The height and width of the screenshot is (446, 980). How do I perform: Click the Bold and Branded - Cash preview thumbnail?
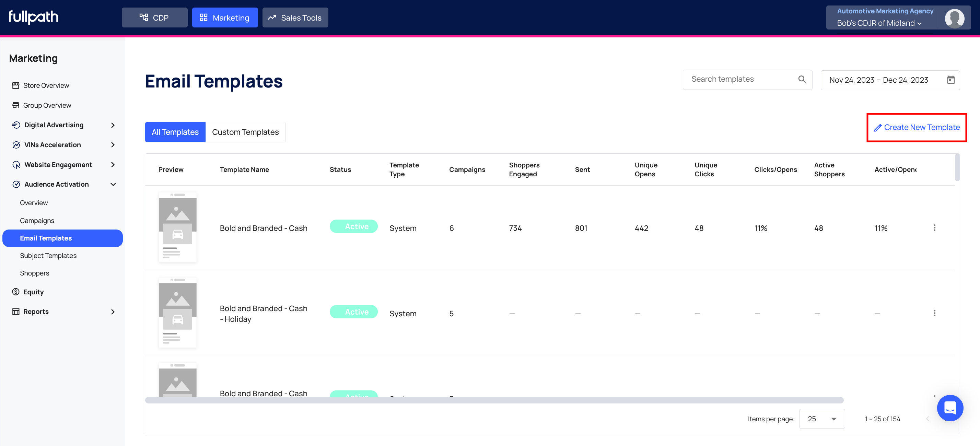177,227
